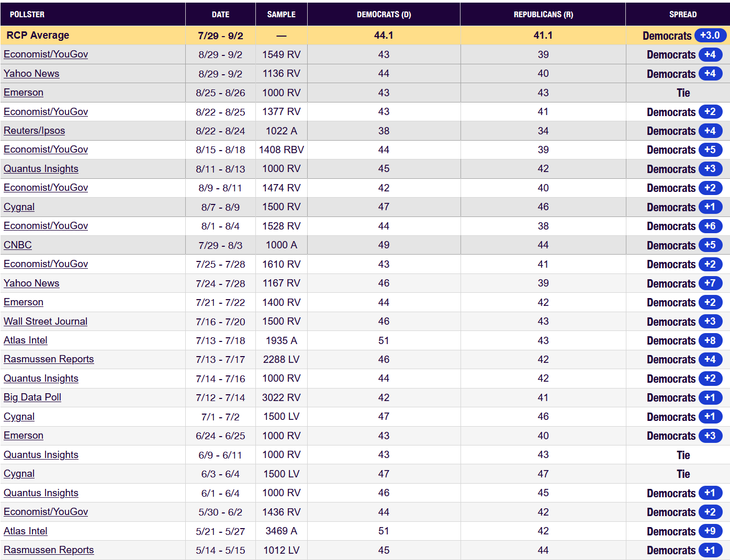Viewport: 730px width, 560px height.
Task: Open the Economist/YouGov poll dated 8/29 - 9/2
Action: [x=46, y=54]
